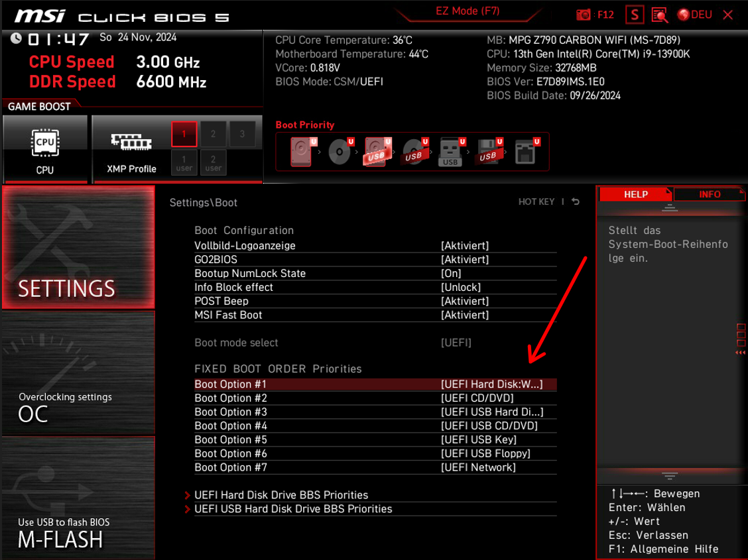Select Boot Option #1 UEFI Hard Disk

pos(375,384)
